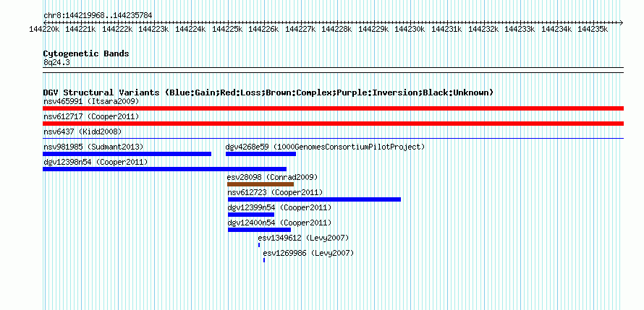Select the blue dgv4268e59 gain bar
644x310 pixels.
click(x=260, y=154)
